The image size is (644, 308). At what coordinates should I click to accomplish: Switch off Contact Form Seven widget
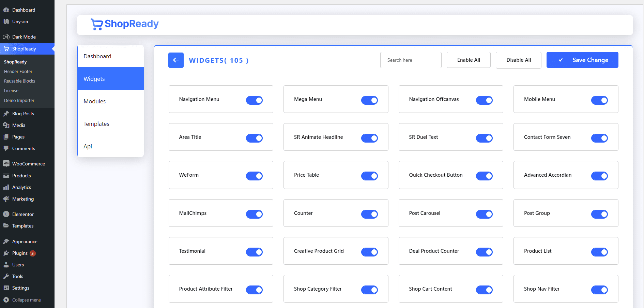point(599,138)
